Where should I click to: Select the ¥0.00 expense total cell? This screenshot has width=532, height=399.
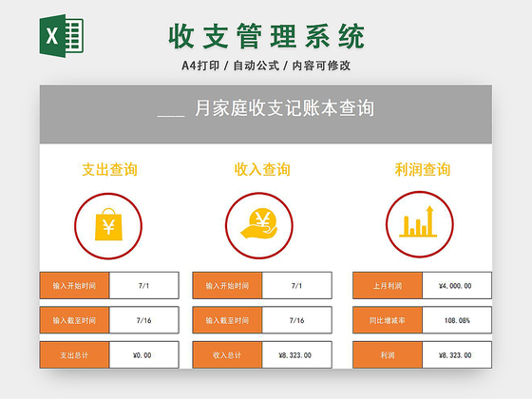143,355
